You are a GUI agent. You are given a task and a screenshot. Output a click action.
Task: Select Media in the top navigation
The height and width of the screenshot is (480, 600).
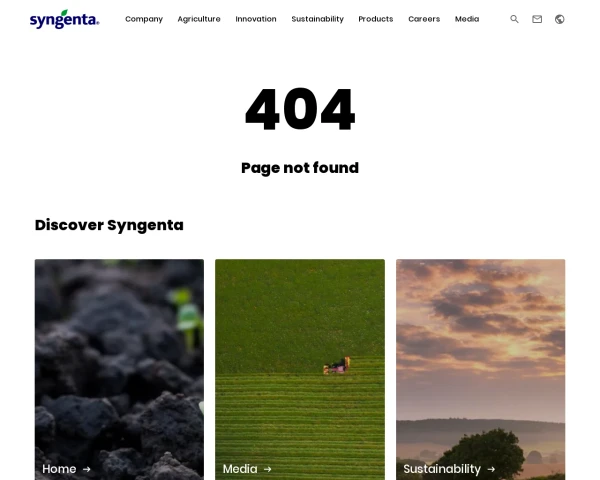coord(467,19)
